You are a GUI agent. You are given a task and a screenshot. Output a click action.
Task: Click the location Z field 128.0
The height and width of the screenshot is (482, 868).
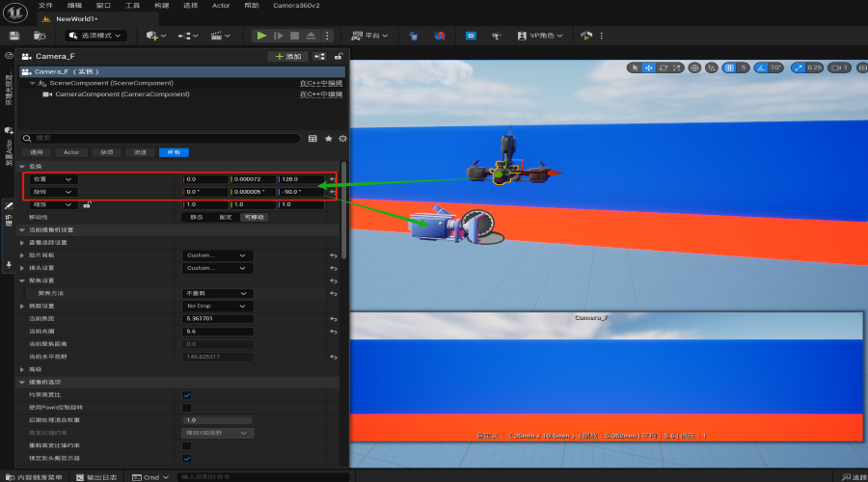[x=301, y=179]
